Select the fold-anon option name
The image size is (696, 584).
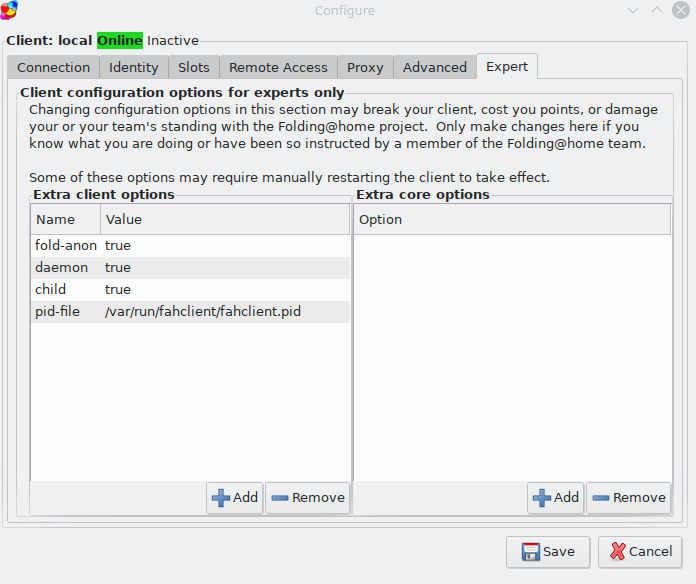tap(66, 245)
